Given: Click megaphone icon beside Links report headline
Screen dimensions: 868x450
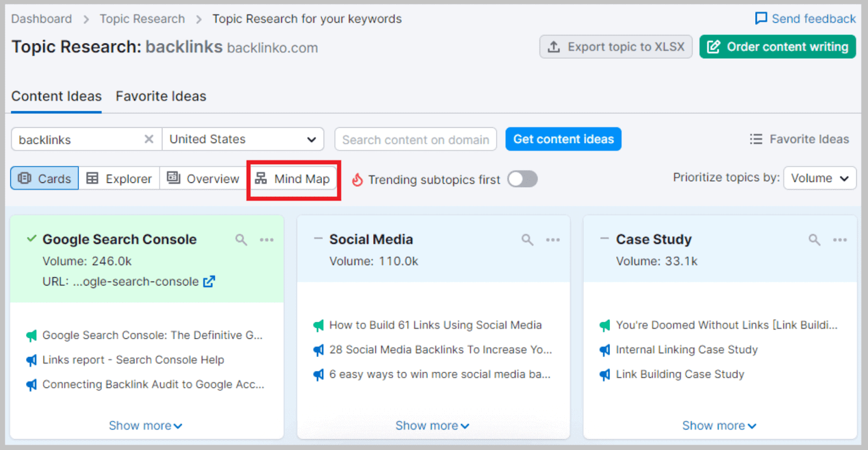Looking at the screenshot, I should [31, 360].
